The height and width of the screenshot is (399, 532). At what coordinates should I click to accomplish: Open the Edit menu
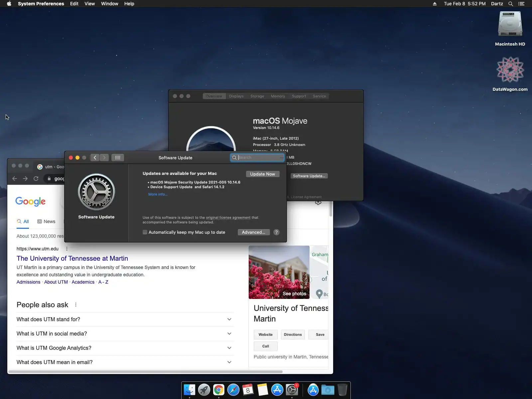(x=74, y=4)
